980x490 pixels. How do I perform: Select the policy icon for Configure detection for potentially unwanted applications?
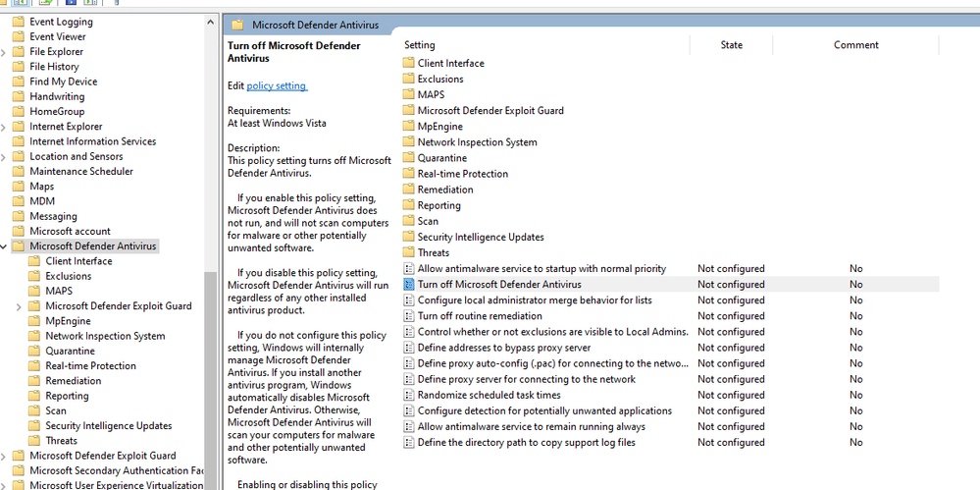[408, 410]
